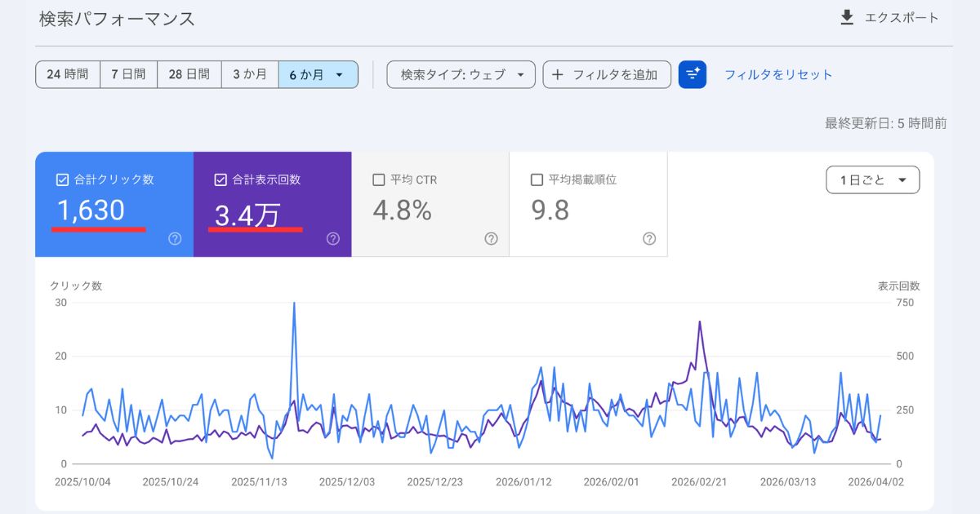Enable the 平均 CTR checkbox

point(378,180)
